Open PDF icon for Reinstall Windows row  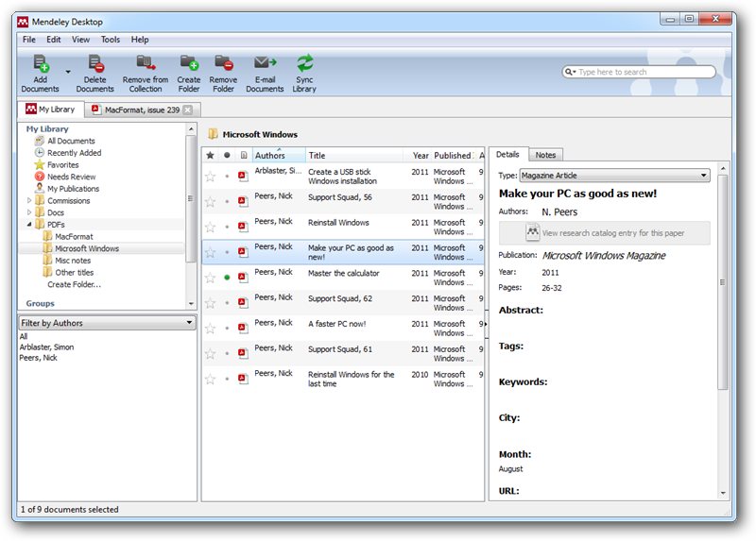click(243, 227)
